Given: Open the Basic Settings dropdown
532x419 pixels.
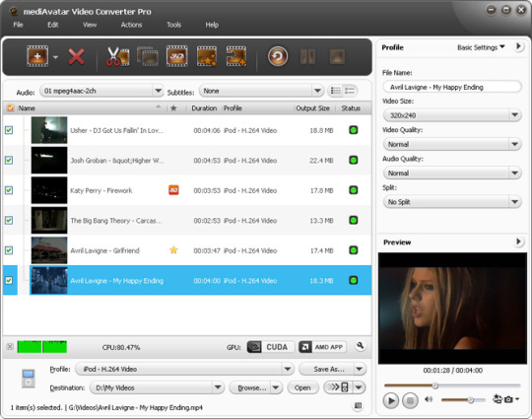Looking at the screenshot, I should tap(481, 47).
